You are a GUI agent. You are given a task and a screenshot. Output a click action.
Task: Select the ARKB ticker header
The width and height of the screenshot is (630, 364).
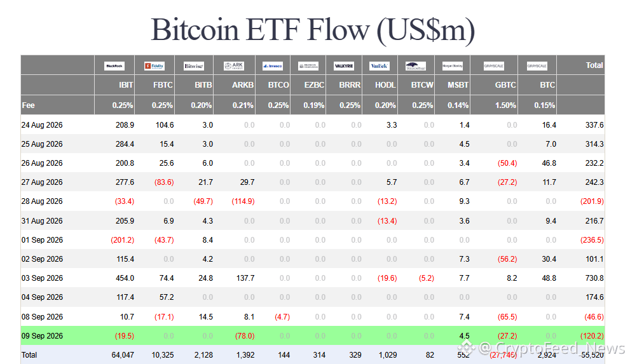(x=243, y=85)
